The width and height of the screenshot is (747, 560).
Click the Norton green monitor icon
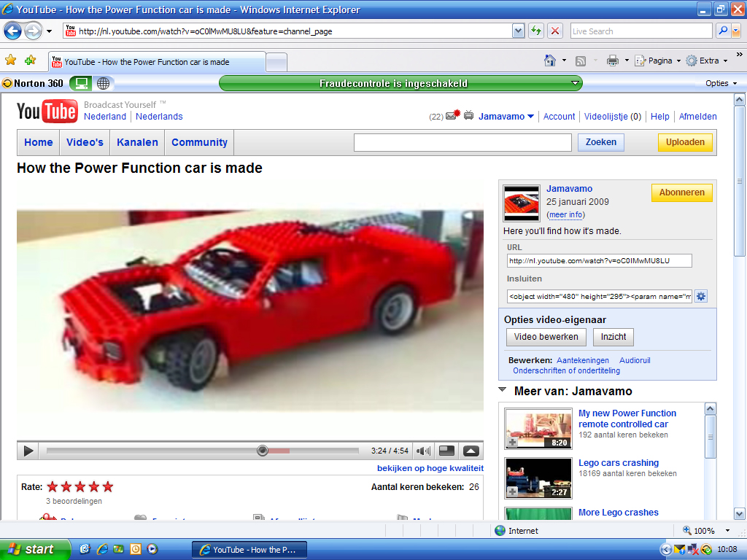[81, 83]
